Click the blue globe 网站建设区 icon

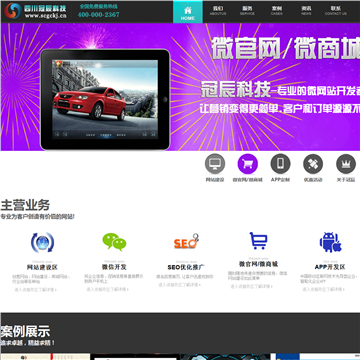(42, 242)
